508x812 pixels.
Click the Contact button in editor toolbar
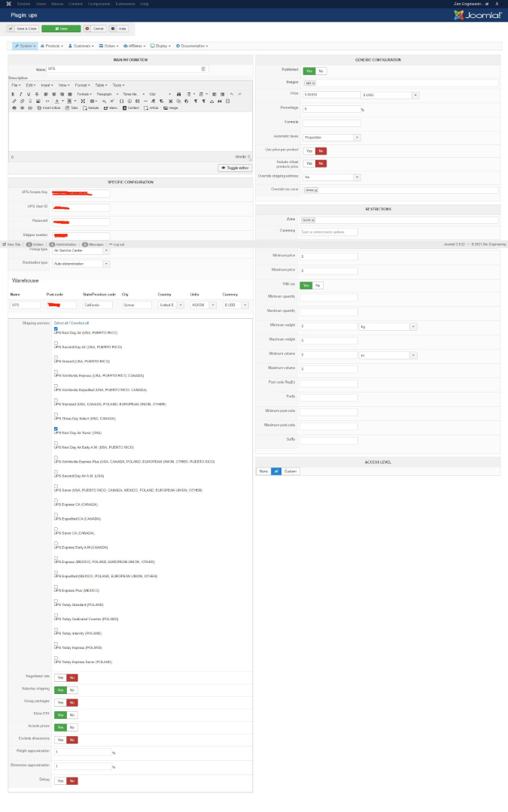click(x=131, y=108)
